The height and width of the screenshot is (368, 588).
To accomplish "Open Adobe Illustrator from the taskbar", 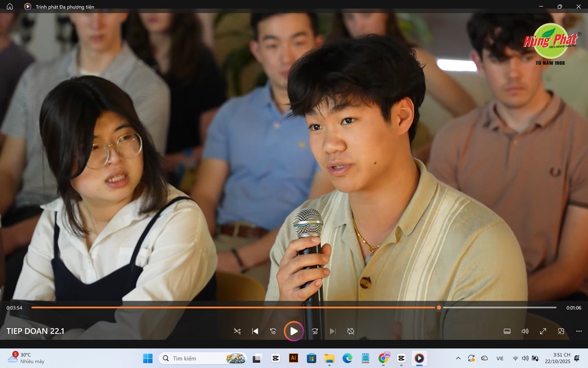I will (x=293, y=358).
